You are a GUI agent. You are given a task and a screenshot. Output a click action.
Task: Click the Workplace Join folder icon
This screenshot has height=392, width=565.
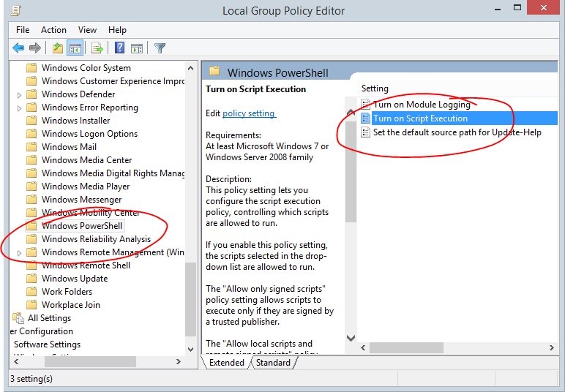click(31, 304)
